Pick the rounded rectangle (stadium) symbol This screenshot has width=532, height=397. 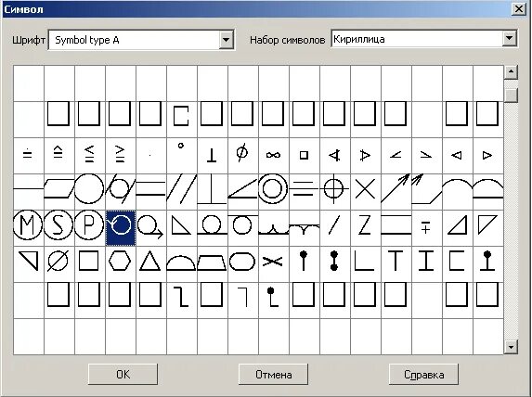[x=242, y=262]
